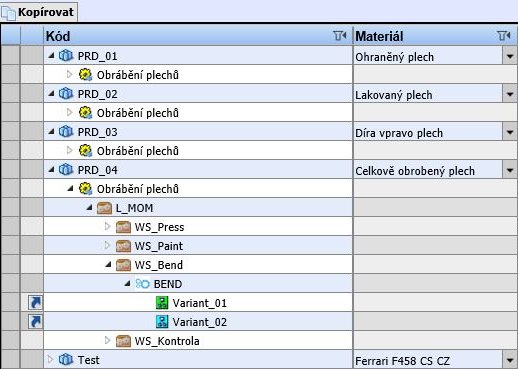Open the Materiál column filter icon
The width and height of the screenshot is (518, 369).
point(504,36)
